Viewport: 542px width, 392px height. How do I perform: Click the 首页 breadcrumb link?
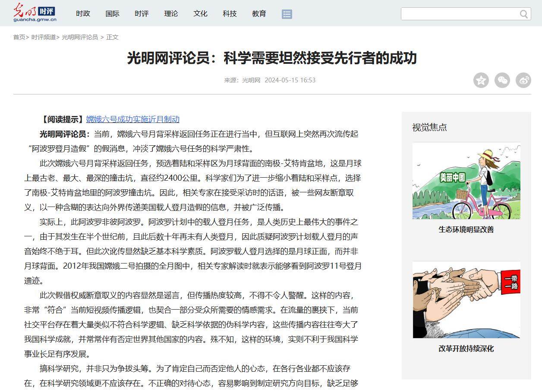19,37
